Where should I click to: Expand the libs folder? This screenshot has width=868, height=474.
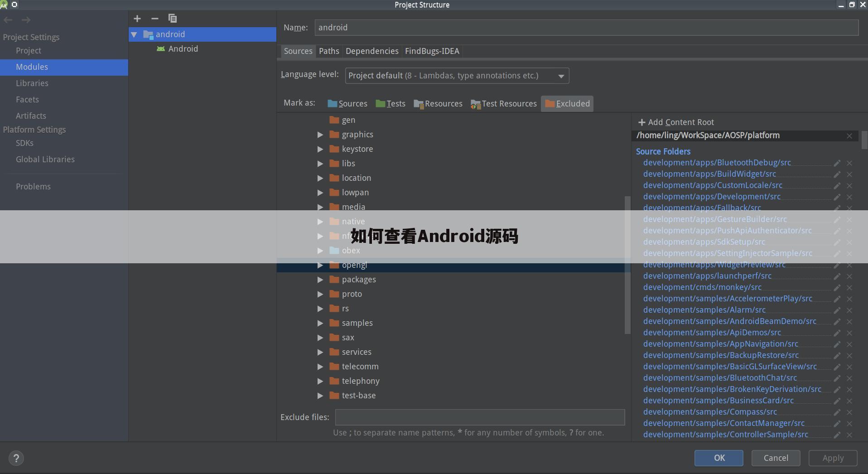click(320, 164)
